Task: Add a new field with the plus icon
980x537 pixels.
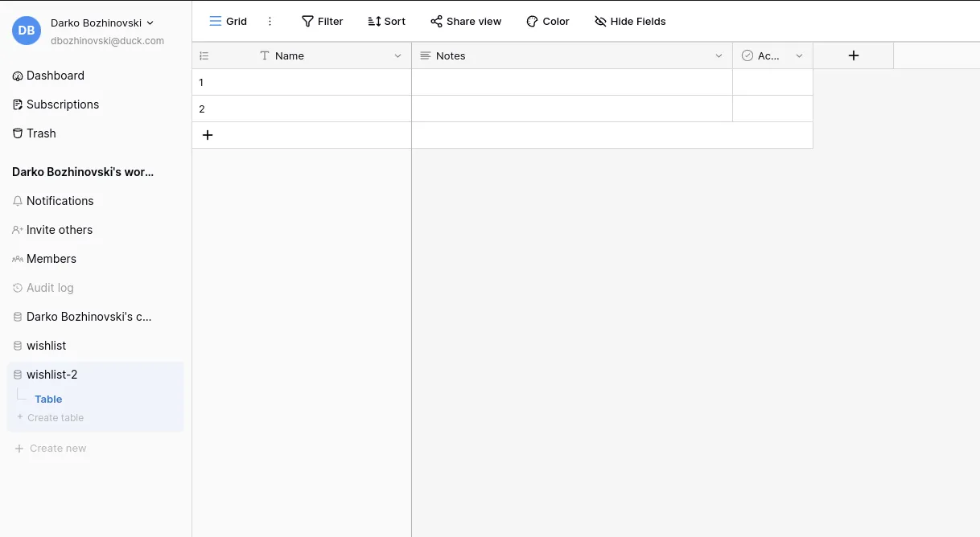Action: [853, 55]
